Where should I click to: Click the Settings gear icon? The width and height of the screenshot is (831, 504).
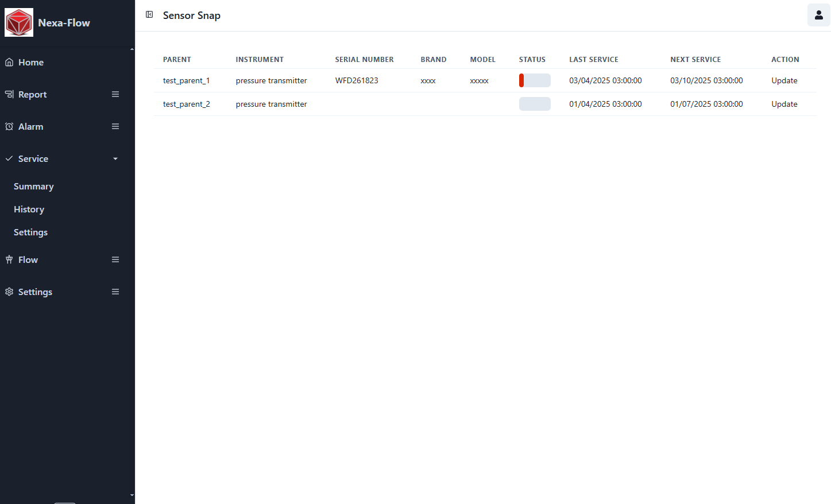pyautogui.click(x=9, y=292)
